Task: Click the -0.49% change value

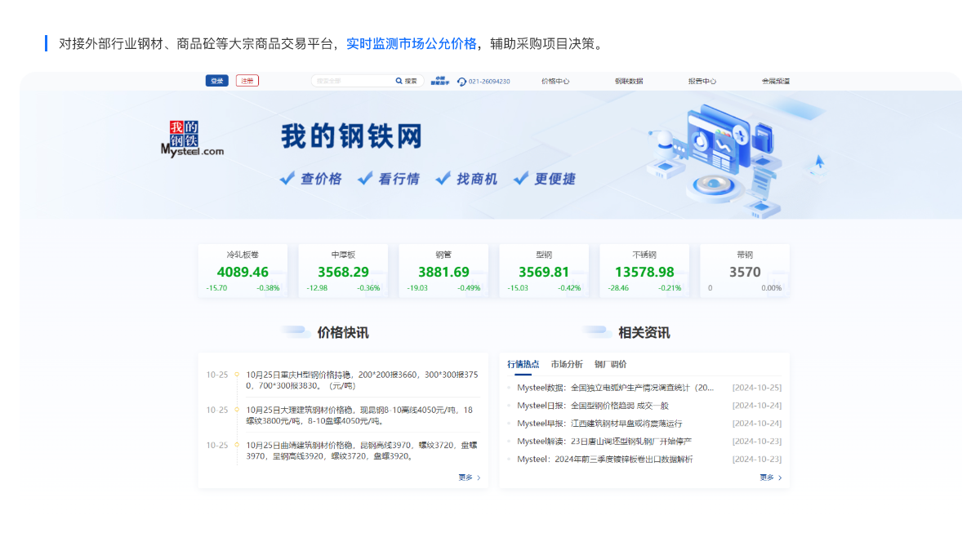Action: pyautogui.click(x=469, y=288)
